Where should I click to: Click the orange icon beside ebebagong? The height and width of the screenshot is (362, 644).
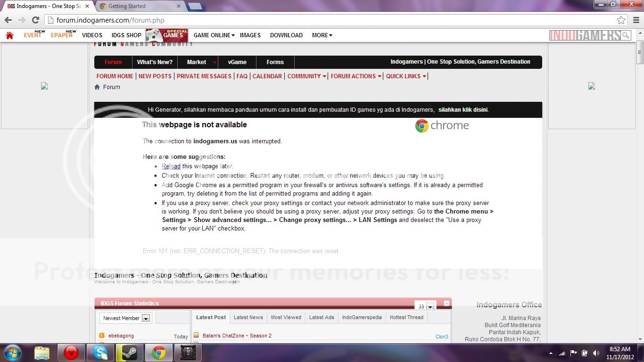point(101,336)
